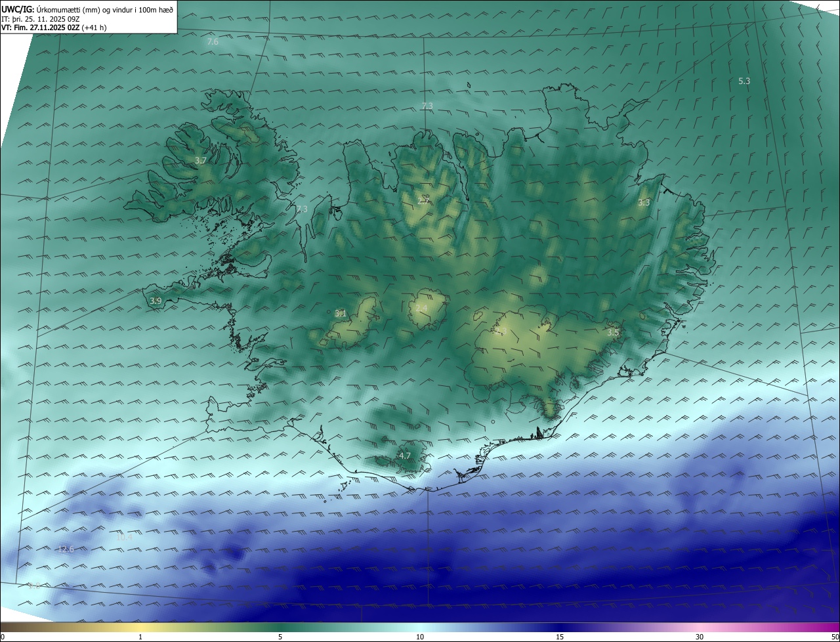Select the 30 label on the color scale
This screenshot has width=840, height=642.
700,637
